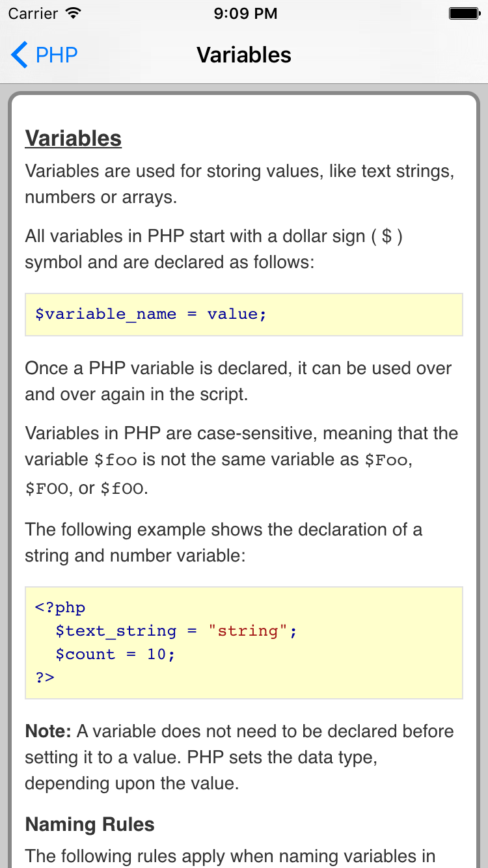
Task: Click the $variable_name = value; code box
Action: point(243,314)
